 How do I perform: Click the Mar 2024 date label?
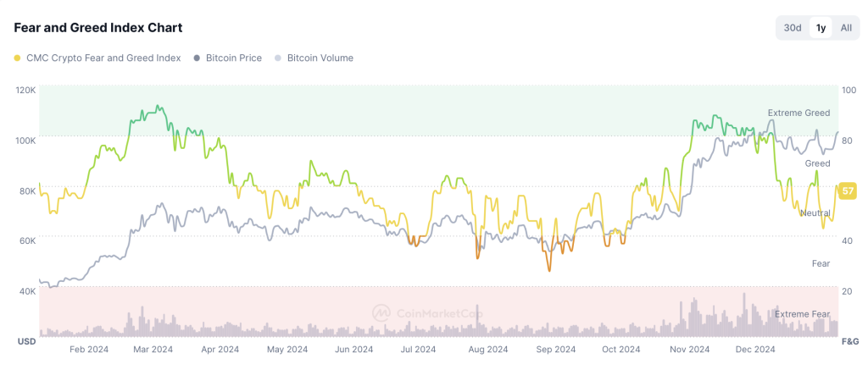(154, 350)
